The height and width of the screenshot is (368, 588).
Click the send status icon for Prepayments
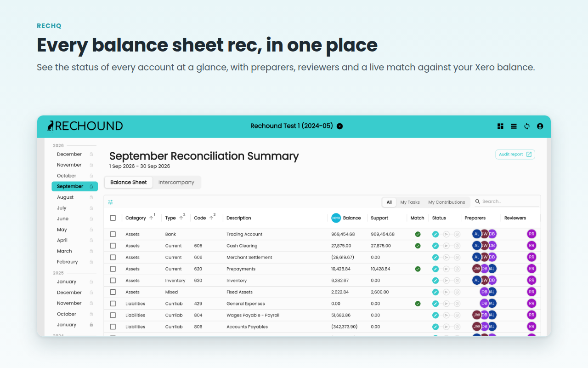coord(447,269)
